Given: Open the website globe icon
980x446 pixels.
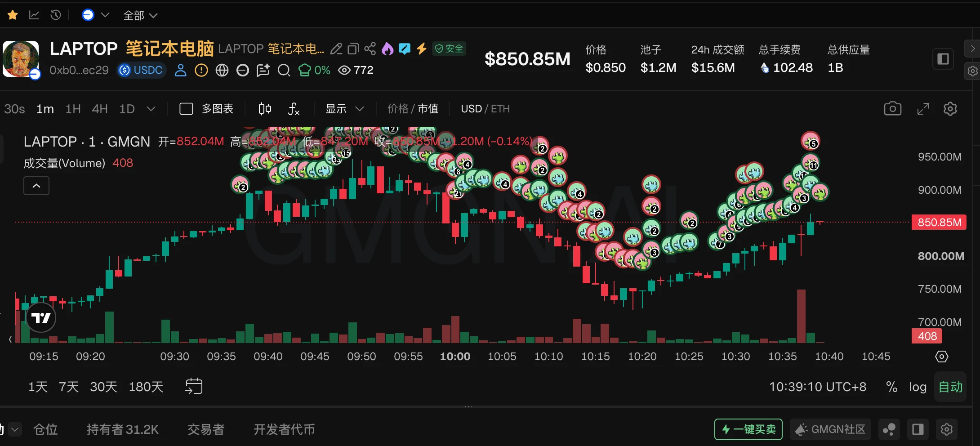Looking at the screenshot, I should click(x=222, y=70).
